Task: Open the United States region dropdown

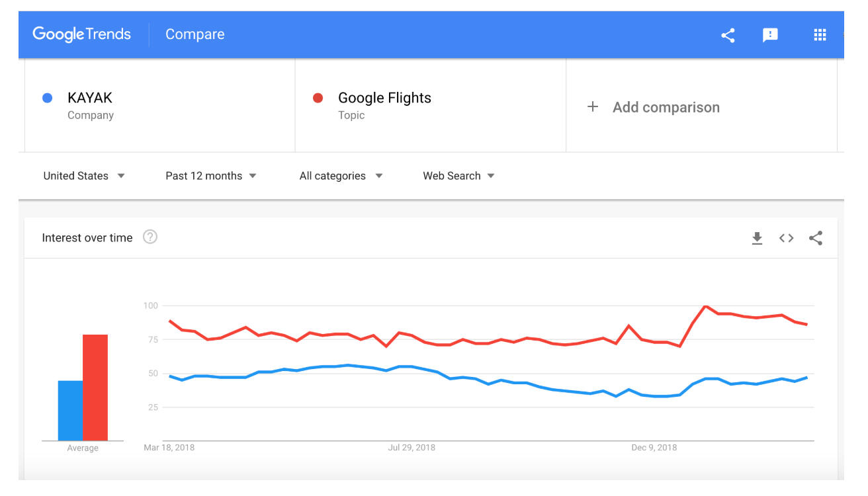Action: pos(84,176)
